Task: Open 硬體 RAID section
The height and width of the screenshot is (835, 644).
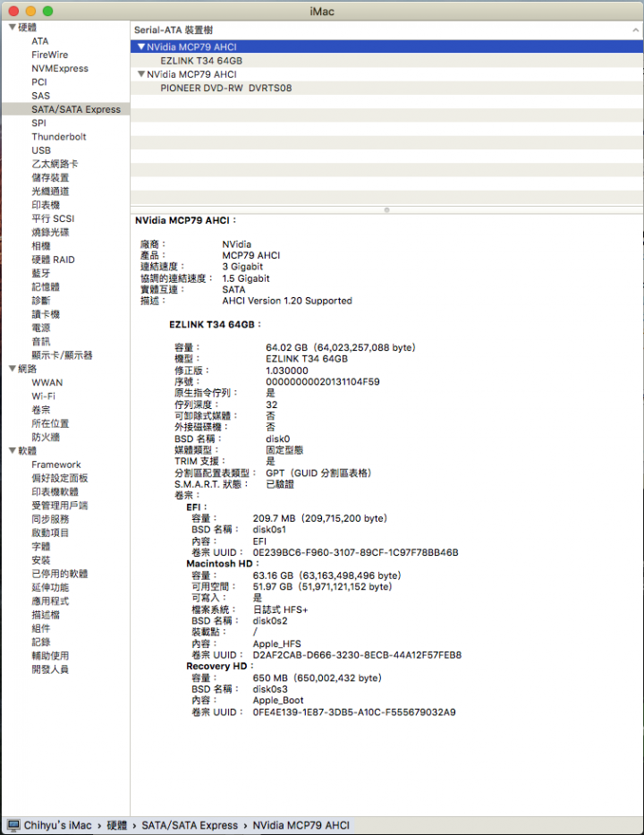Action: click(x=53, y=260)
